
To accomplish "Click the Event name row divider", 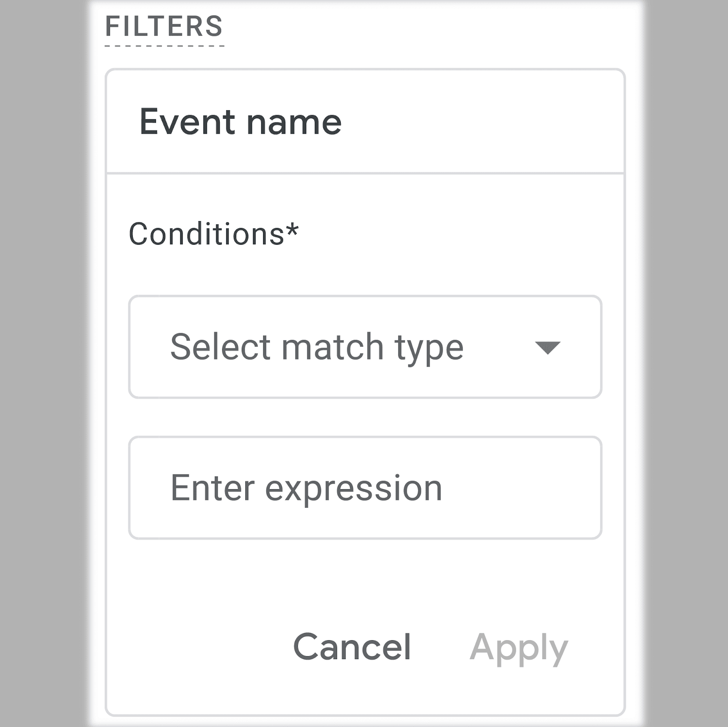I will [364, 172].
